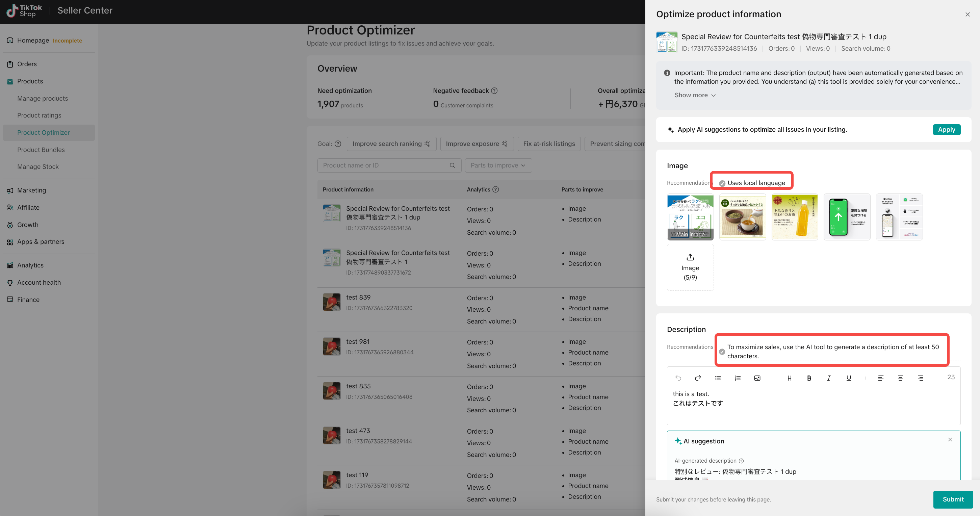
Task: Click the undo arrow in description editor
Action: pyautogui.click(x=678, y=378)
